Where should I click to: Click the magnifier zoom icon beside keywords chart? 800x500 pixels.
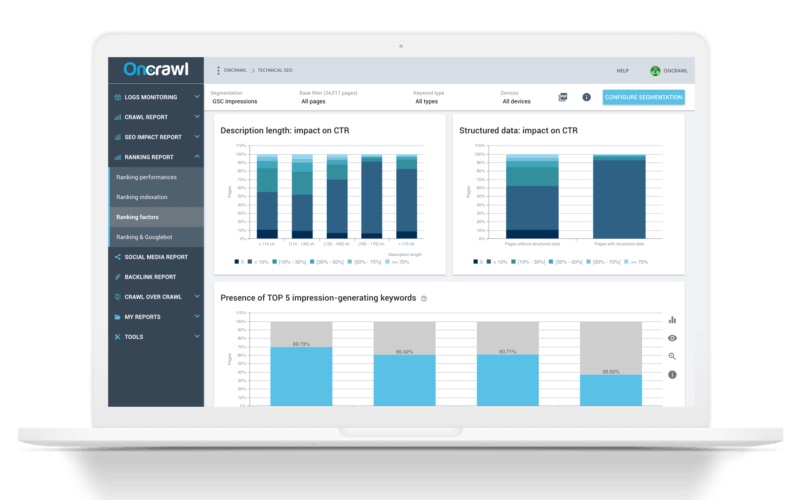coord(672,356)
